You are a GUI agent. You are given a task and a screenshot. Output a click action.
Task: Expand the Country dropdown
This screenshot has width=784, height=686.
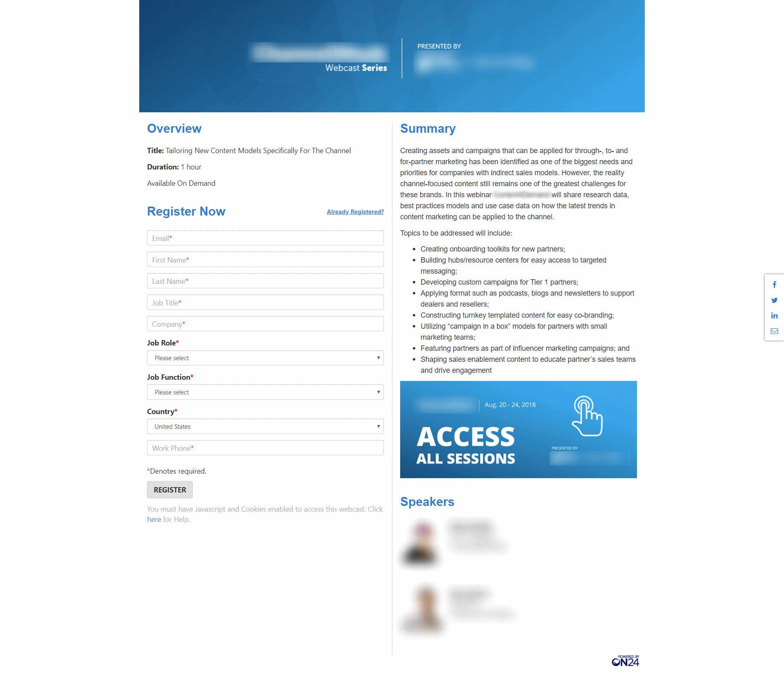tap(265, 426)
